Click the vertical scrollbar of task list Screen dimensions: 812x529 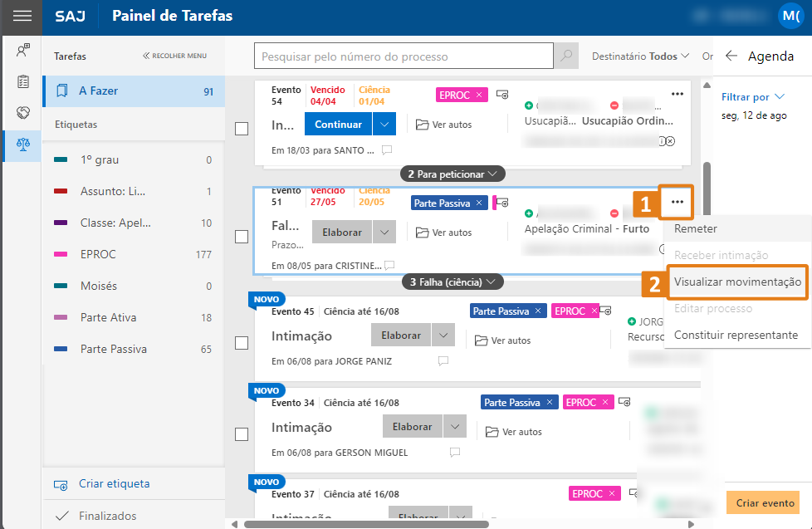pos(707,187)
